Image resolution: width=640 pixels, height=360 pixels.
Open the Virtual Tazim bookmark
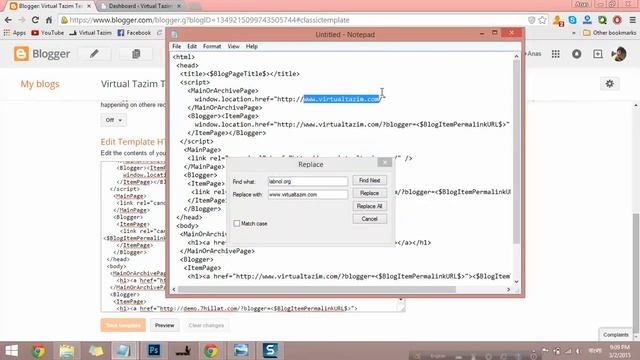(x=90, y=33)
